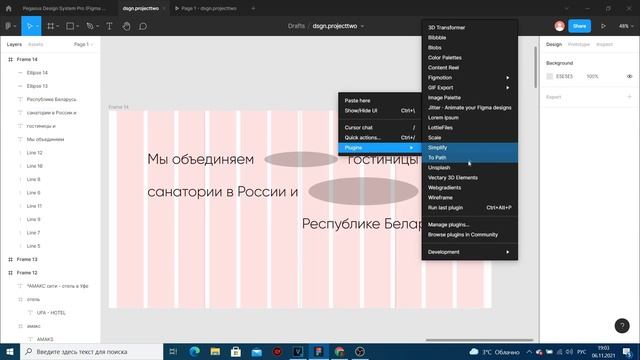
Task: Open Chrome from taskbar
Action: (x=339, y=351)
